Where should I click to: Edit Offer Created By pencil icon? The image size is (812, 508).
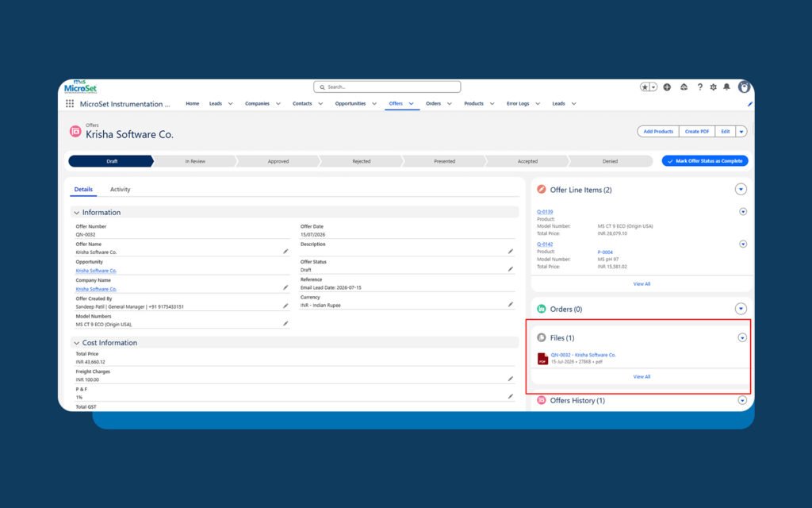(x=285, y=306)
